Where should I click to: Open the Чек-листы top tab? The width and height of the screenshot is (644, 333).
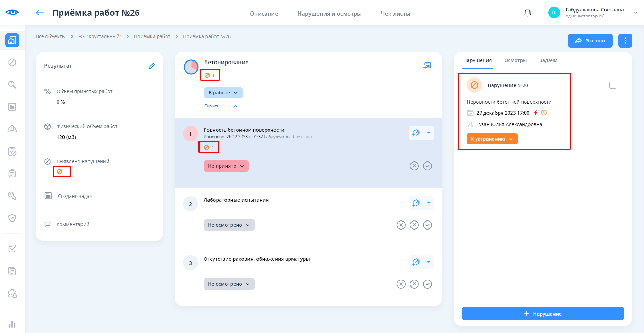click(x=395, y=14)
